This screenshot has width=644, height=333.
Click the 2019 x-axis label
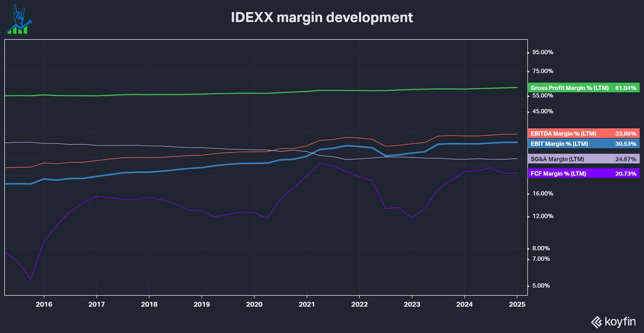[x=202, y=304]
